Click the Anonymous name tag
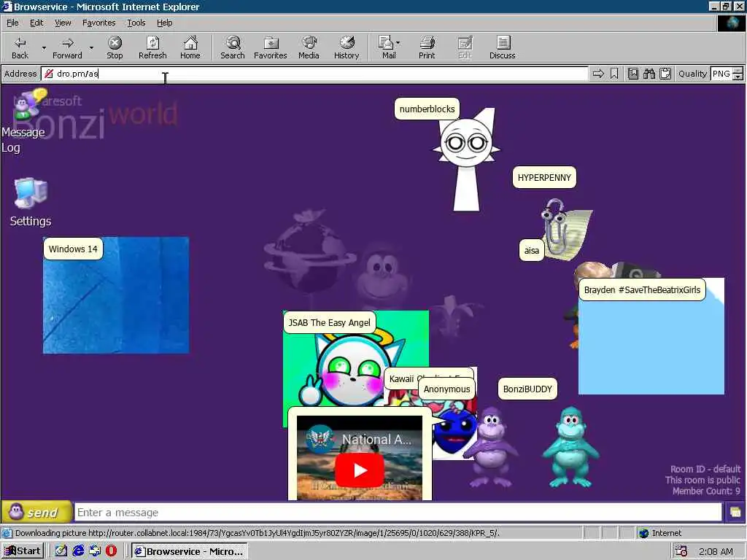Viewport: 747px width, 560px height. (x=446, y=389)
